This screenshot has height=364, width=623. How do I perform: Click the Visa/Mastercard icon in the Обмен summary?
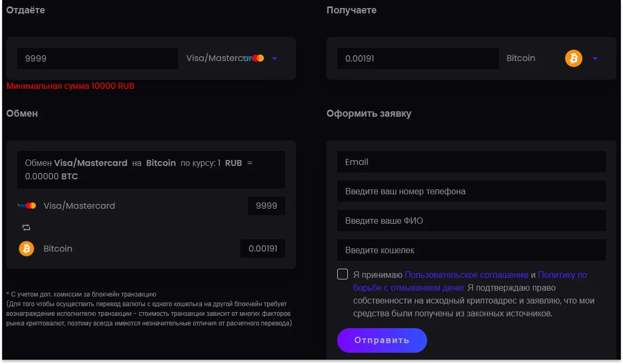(27, 206)
